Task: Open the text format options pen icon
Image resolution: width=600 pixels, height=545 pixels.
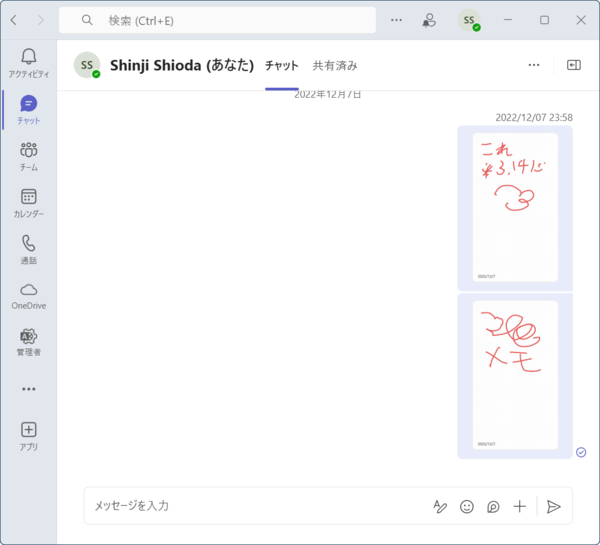Action: coord(440,507)
